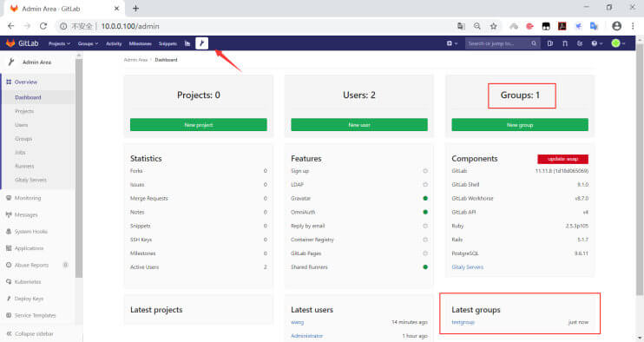
Task: Open the Chrome three-dot menu
Action: [x=633, y=26]
